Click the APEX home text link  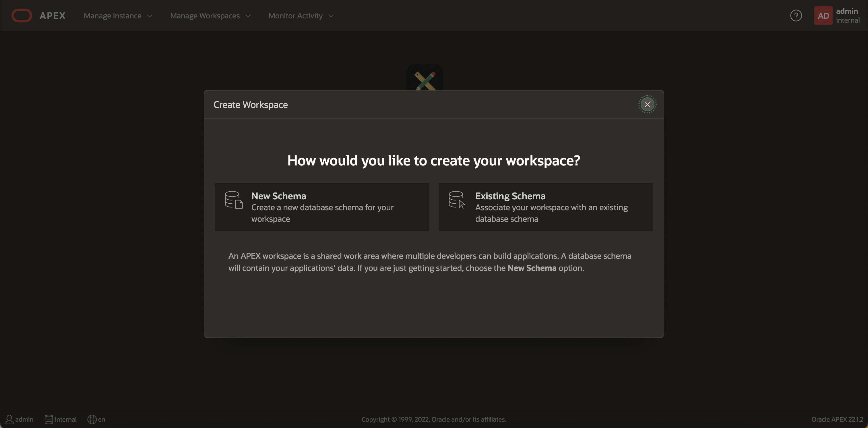click(53, 16)
